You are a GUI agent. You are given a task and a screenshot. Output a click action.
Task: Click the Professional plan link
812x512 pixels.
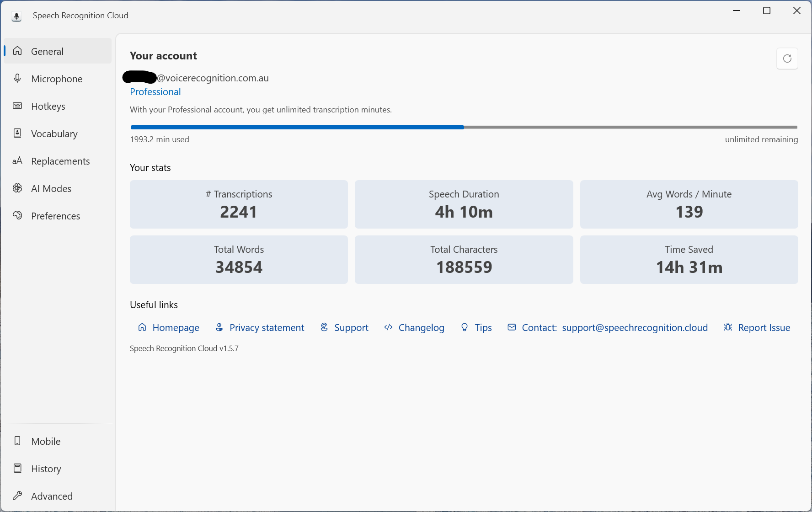(x=155, y=91)
